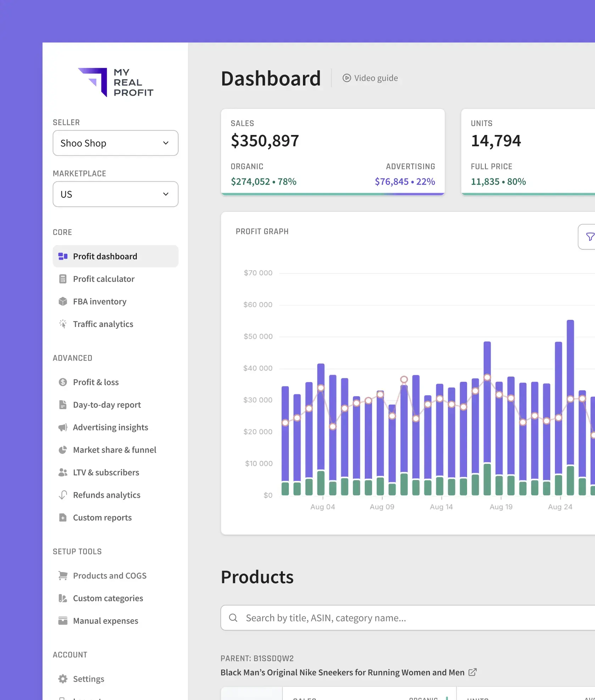Open the Profit & loss page
595x700 pixels.
(96, 382)
